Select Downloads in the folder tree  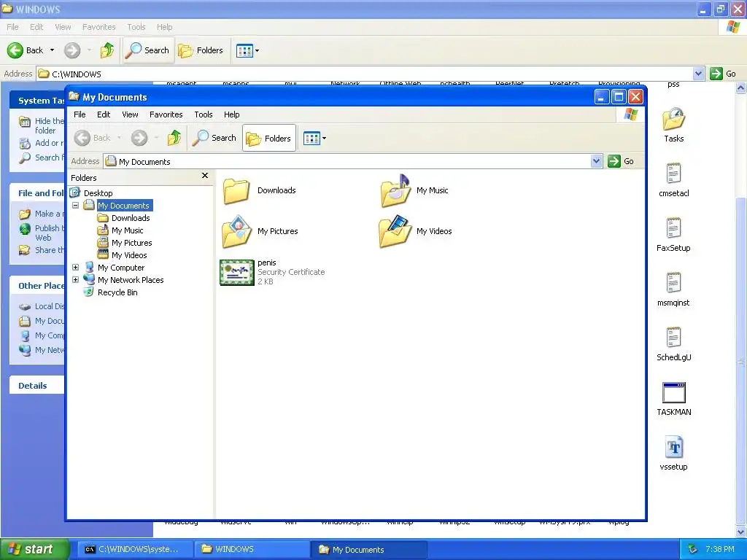pos(131,218)
